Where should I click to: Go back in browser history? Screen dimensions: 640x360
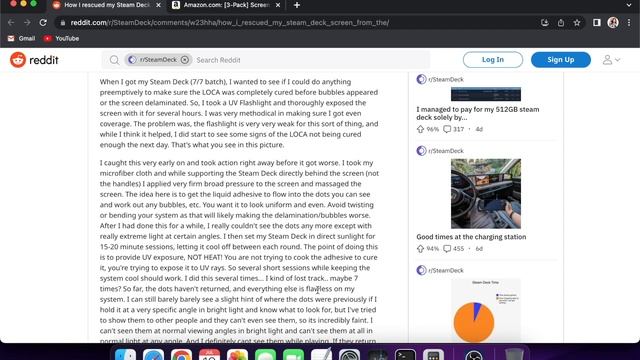11,22
